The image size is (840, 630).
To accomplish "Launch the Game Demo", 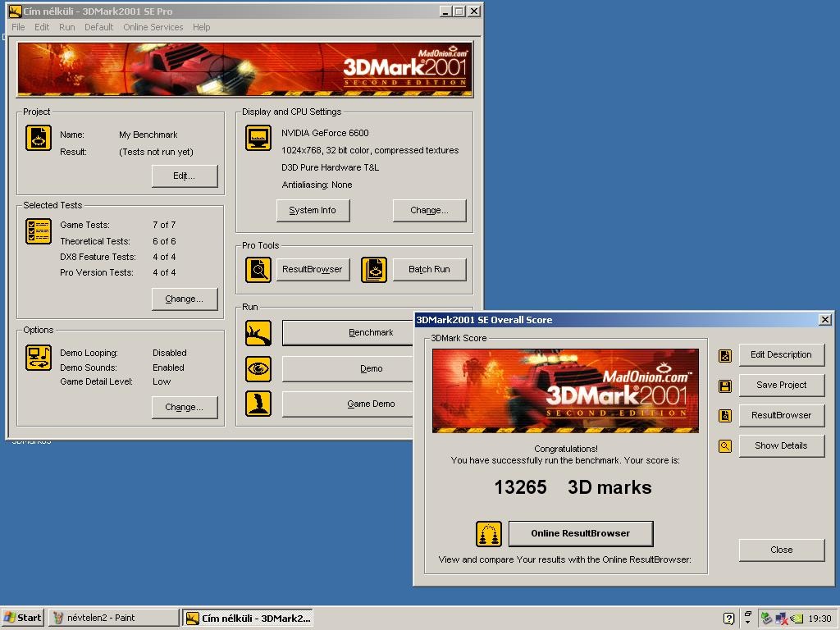I will [348, 404].
